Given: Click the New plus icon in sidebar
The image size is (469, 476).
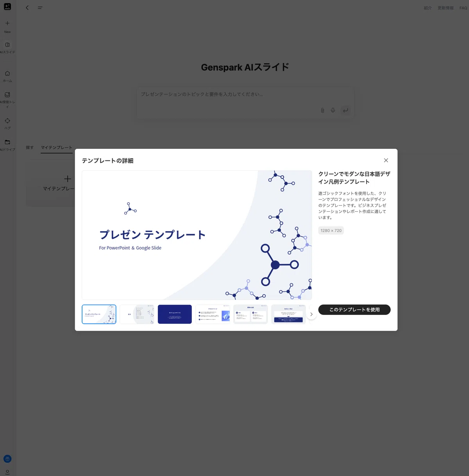Looking at the screenshot, I should [7, 23].
